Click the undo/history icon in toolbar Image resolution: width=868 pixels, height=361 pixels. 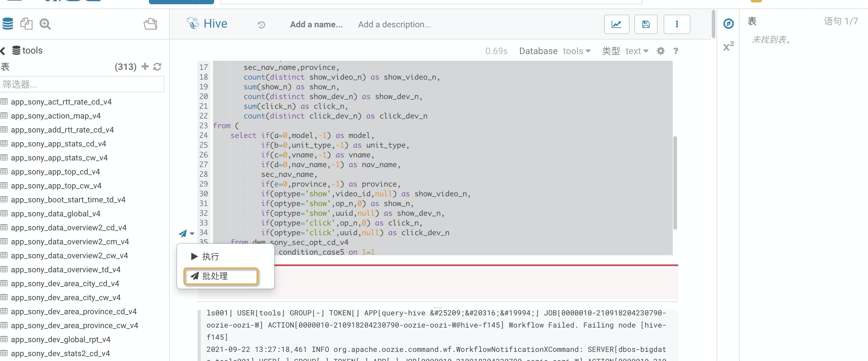261,24
